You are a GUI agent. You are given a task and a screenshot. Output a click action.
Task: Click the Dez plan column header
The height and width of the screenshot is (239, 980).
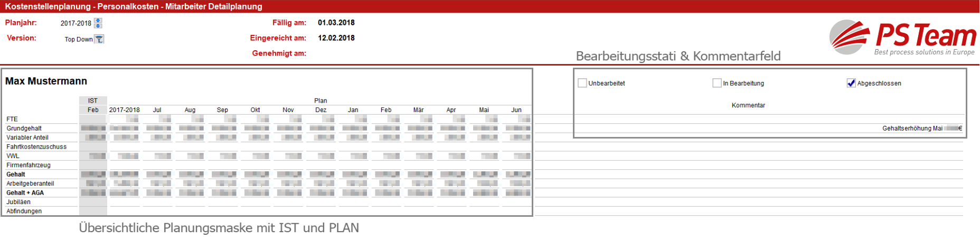click(321, 110)
